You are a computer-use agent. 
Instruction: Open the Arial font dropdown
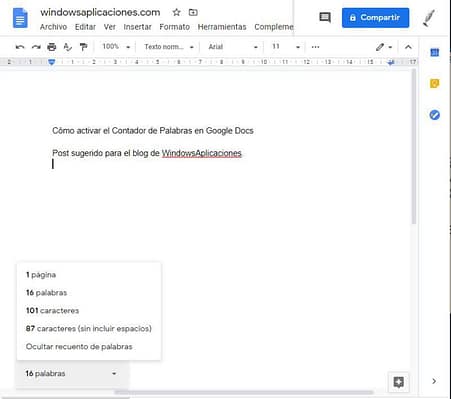click(233, 47)
